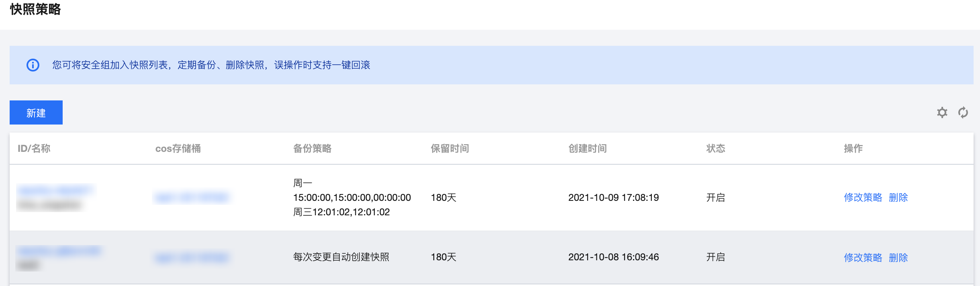This screenshot has height=286, width=980.
Task: Click the 创建时间 column header
Action: click(588, 149)
